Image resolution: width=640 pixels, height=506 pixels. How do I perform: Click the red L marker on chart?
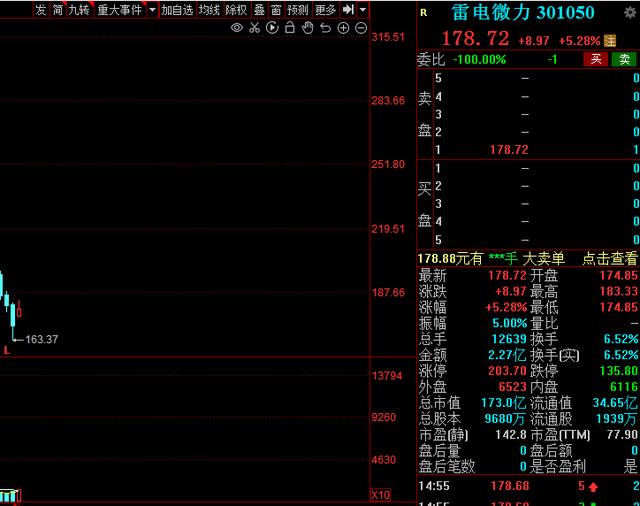coord(7,350)
